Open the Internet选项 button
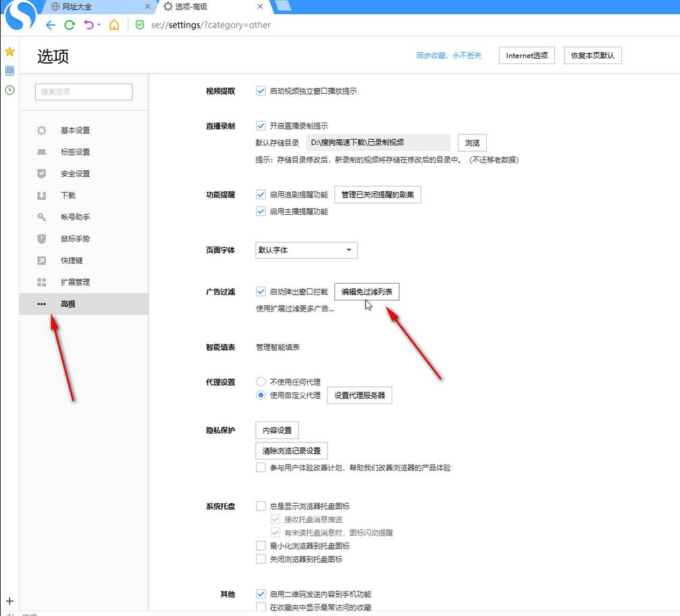 (527, 55)
